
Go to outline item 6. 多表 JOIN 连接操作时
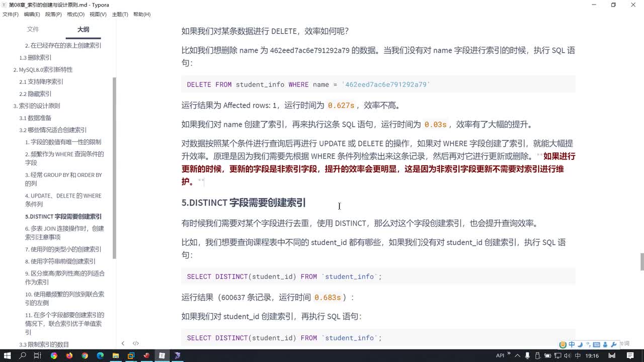pos(64,232)
